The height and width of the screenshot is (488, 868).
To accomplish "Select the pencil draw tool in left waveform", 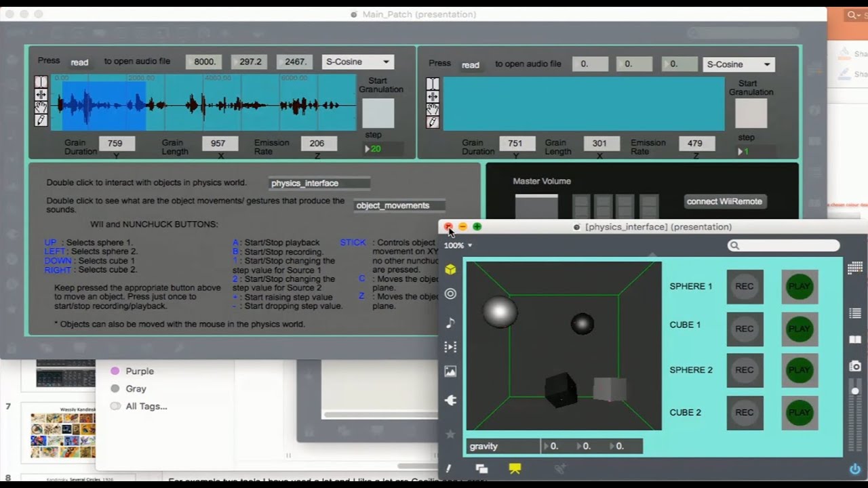I will 41,120.
